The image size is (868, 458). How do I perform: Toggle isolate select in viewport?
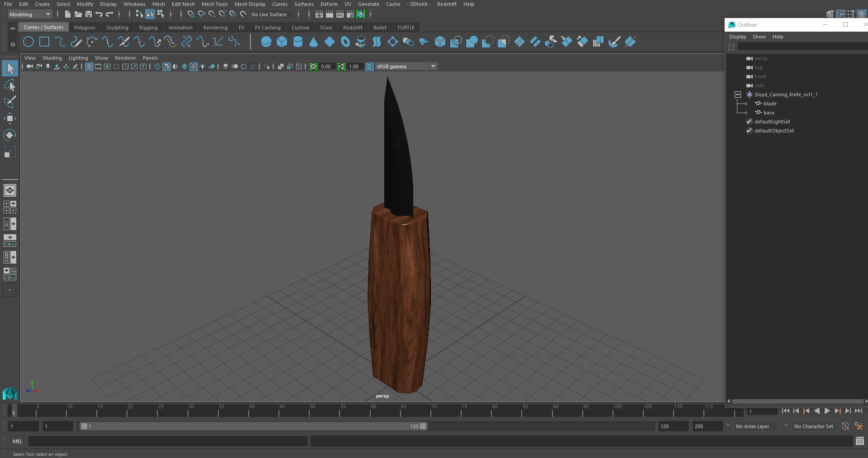267,66
